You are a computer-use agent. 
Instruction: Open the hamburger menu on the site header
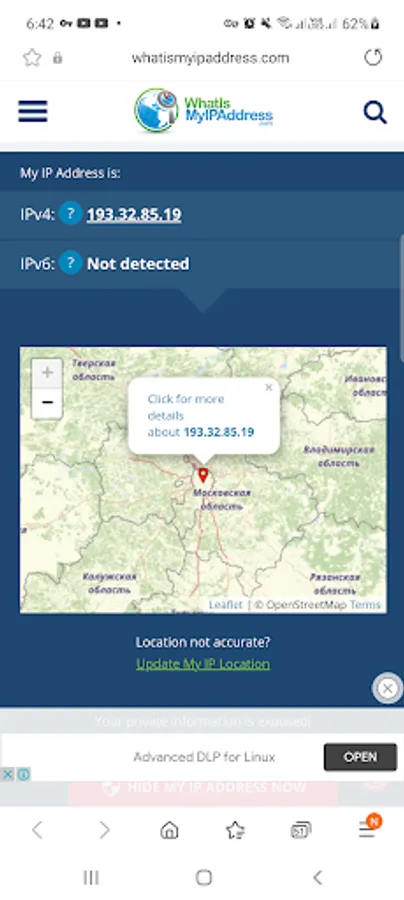33,111
